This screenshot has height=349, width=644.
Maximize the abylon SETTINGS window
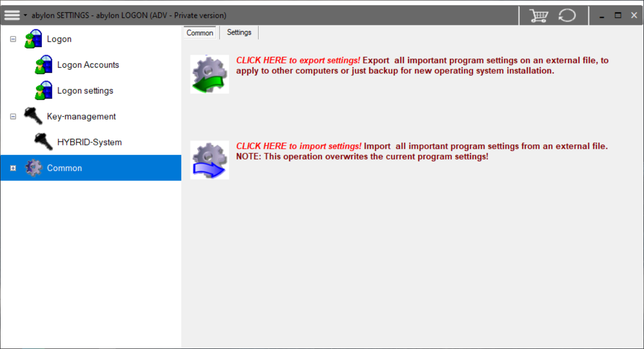[x=618, y=15]
